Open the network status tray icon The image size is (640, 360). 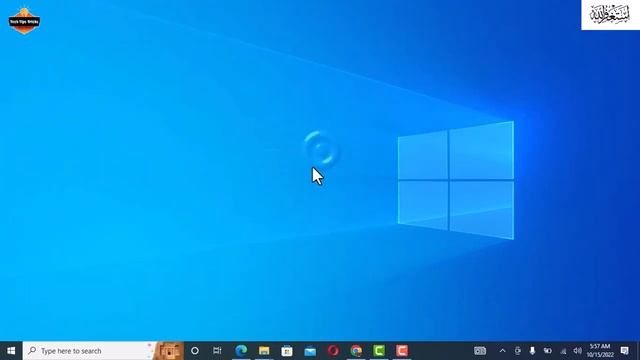coord(563,351)
